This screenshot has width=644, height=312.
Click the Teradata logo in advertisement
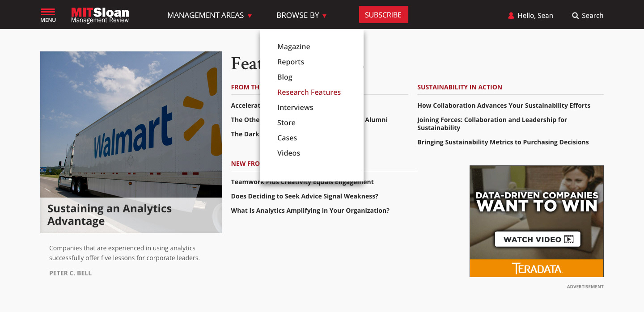click(537, 268)
